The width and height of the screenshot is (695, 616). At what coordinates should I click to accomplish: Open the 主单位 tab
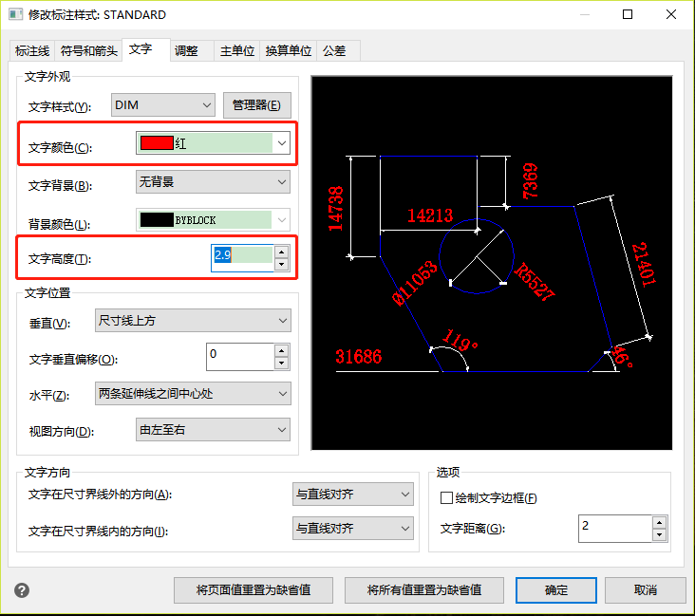[237, 51]
